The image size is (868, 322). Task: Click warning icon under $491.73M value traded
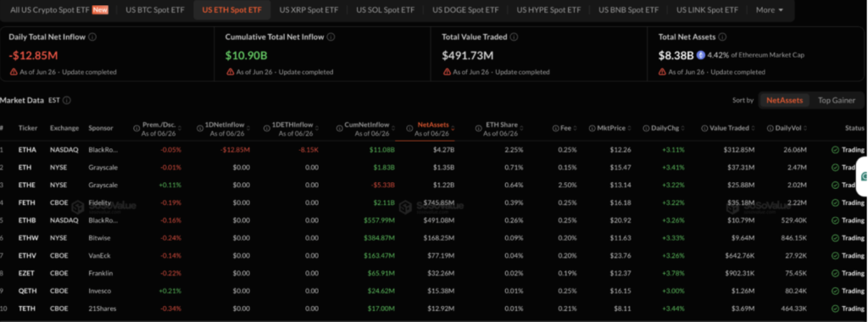(x=446, y=72)
